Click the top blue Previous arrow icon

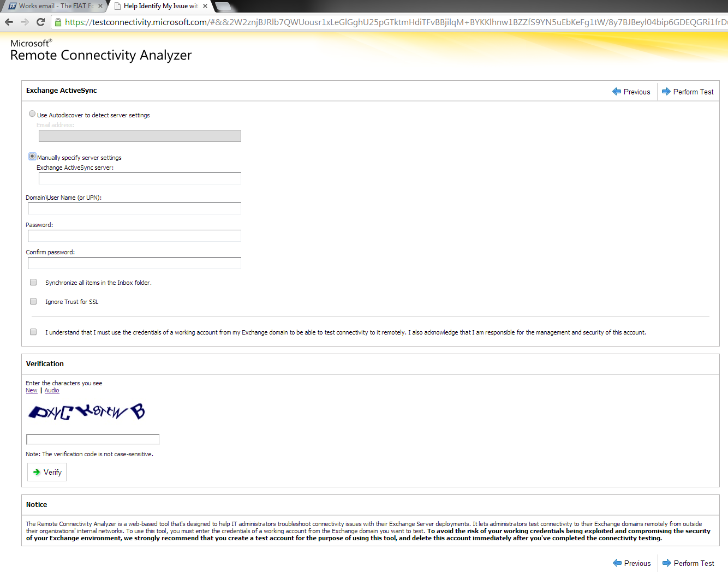pyautogui.click(x=617, y=92)
